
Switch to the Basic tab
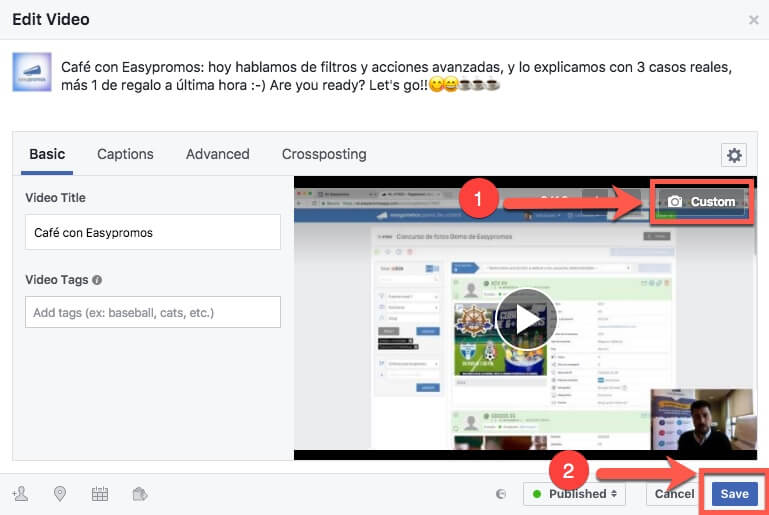coord(47,154)
